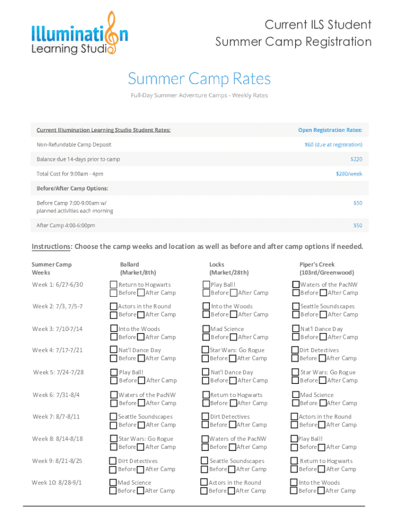Select After Camp for Week 10 Piper's Creek
The height and width of the screenshot is (532, 400).
[x=322, y=490]
